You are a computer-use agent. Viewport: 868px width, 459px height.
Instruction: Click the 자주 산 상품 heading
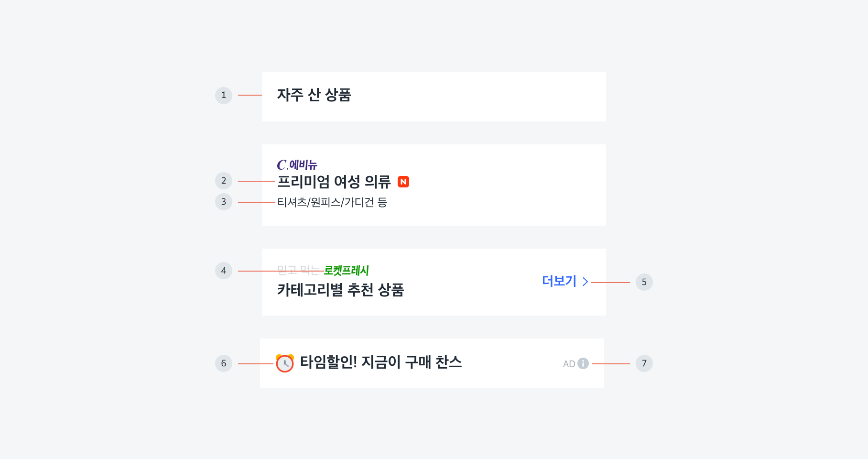(314, 95)
